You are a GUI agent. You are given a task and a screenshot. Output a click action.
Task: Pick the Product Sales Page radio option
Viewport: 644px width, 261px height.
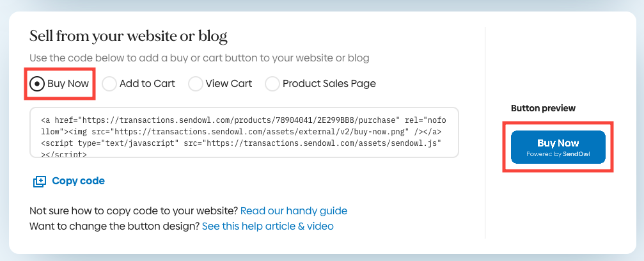click(x=272, y=84)
